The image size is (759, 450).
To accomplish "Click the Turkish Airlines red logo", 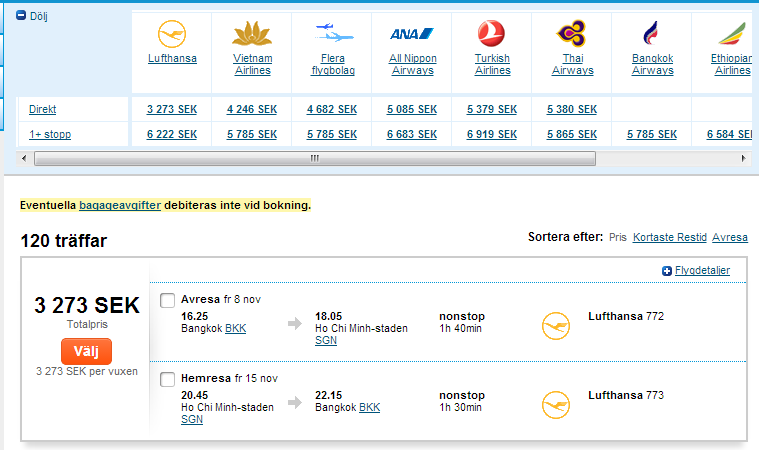I will (x=491, y=33).
